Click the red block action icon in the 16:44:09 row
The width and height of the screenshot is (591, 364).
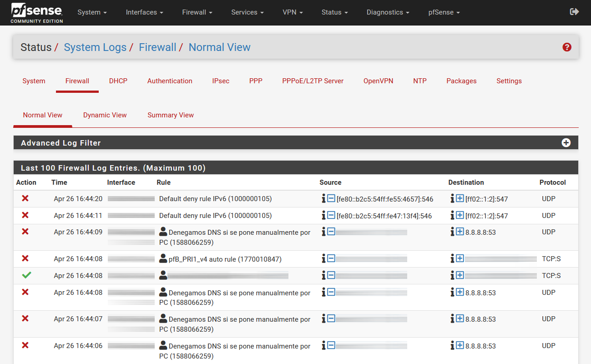(25, 232)
